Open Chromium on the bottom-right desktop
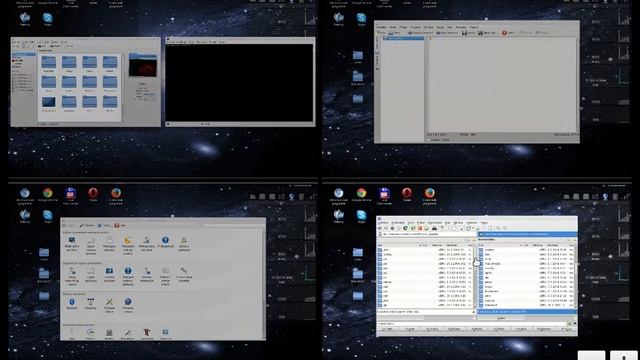Image resolution: width=640 pixels, height=360 pixels. pyautogui.click(x=338, y=193)
